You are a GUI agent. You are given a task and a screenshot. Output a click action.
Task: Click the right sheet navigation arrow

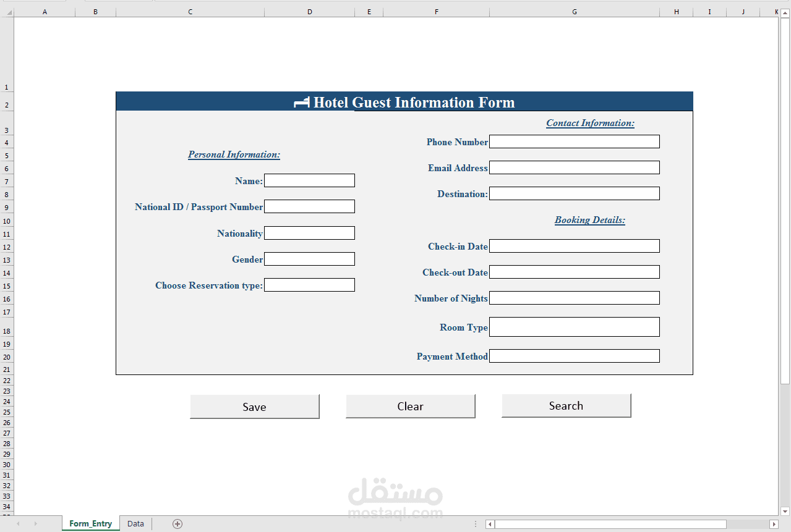tap(35, 523)
